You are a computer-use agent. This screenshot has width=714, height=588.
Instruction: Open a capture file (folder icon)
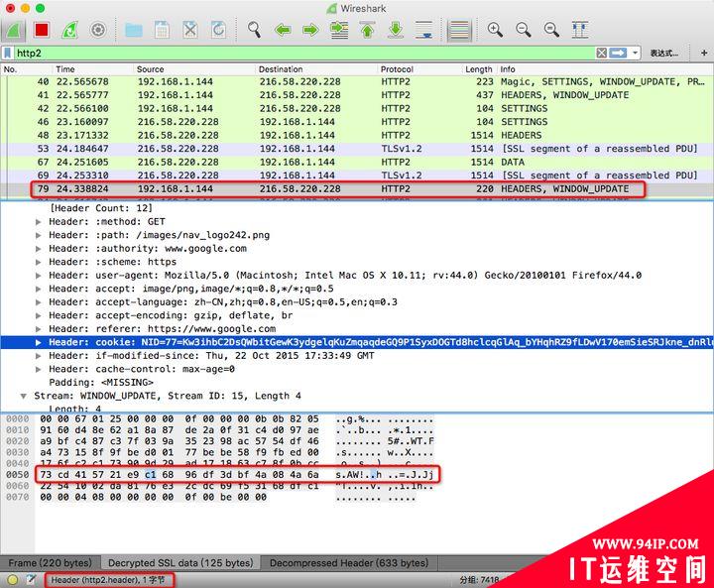[x=134, y=30]
